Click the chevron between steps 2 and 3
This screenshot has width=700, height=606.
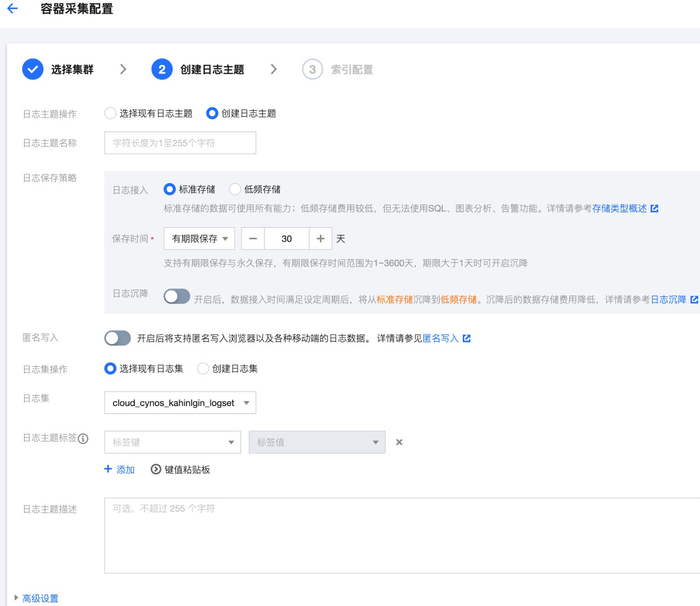click(x=274, y=69)
